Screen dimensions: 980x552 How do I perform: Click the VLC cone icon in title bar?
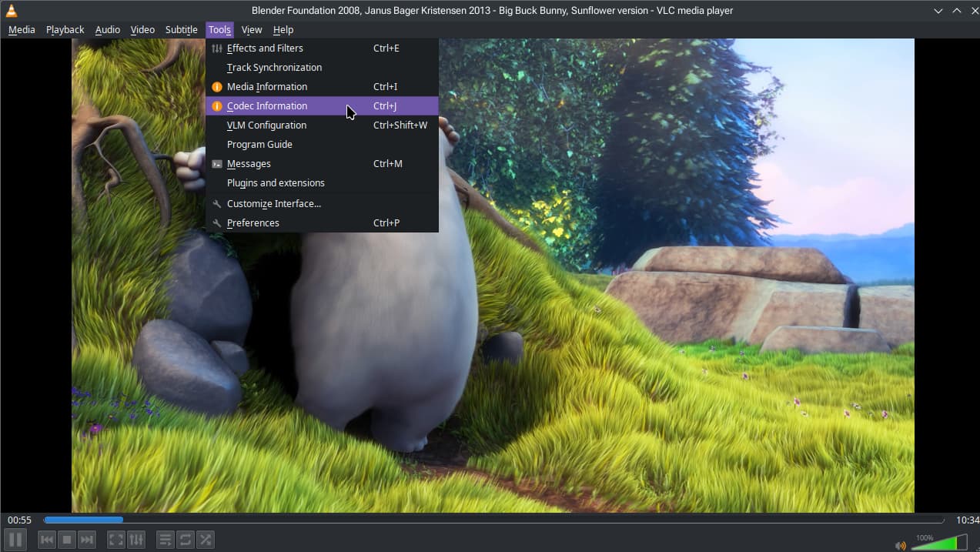pyautogui.click(x=12, y=10)
